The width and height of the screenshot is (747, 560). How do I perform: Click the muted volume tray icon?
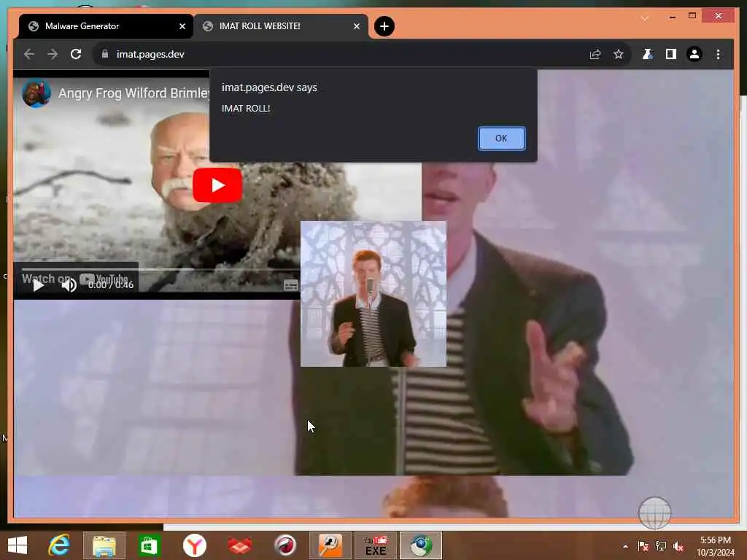coord(678,546)
